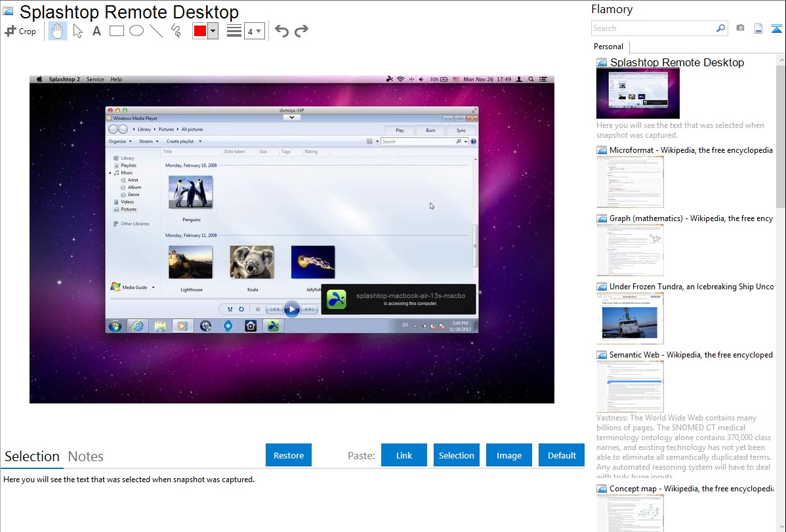Undo the last annotation

(x=281, y=31)
